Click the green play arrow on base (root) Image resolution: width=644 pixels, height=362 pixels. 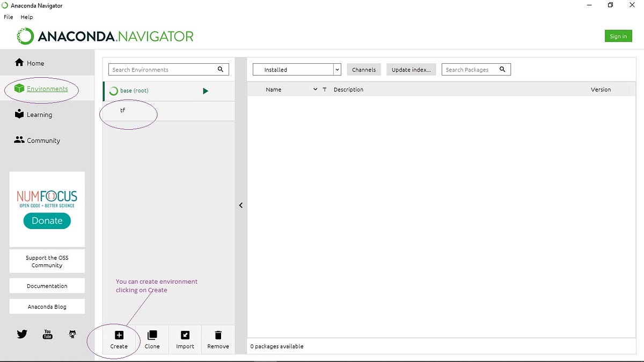pyautogui.click(x=206, y=91)
